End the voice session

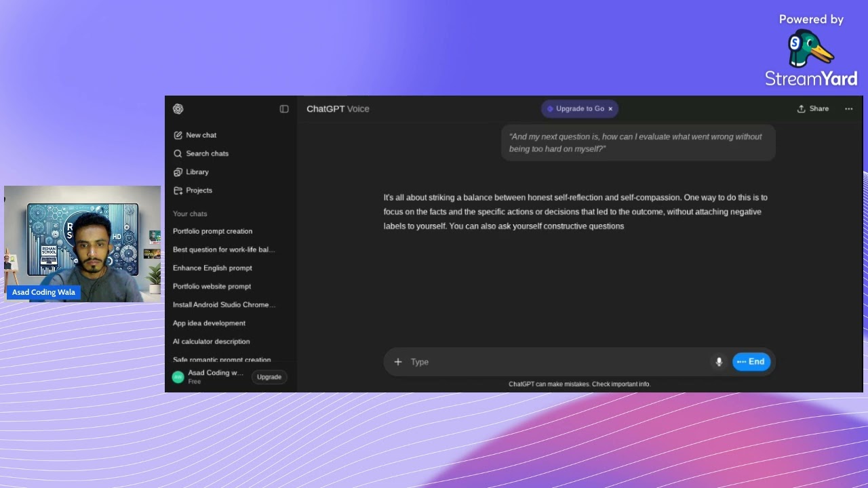pos(751,362)
